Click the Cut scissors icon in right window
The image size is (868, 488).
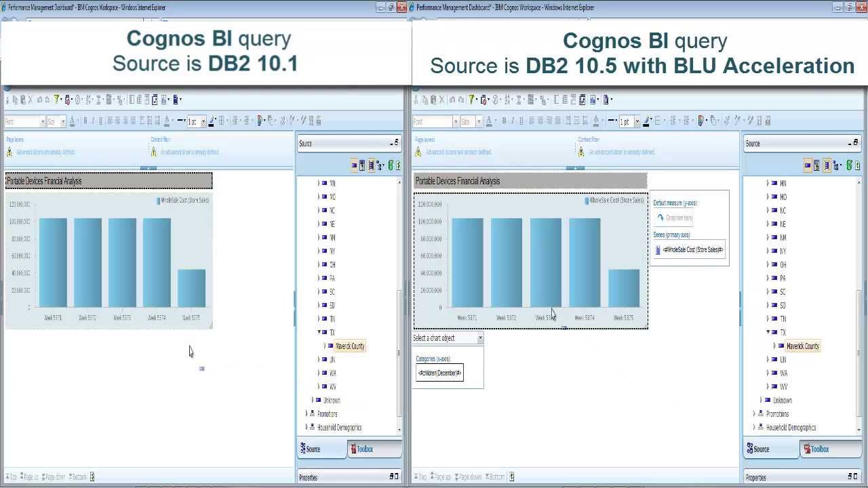pyautogui.click(x=416, y=100)
